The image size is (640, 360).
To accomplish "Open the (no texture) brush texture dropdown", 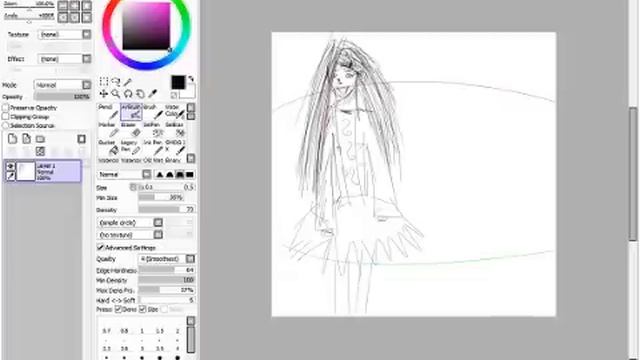I will coord(130,235).
